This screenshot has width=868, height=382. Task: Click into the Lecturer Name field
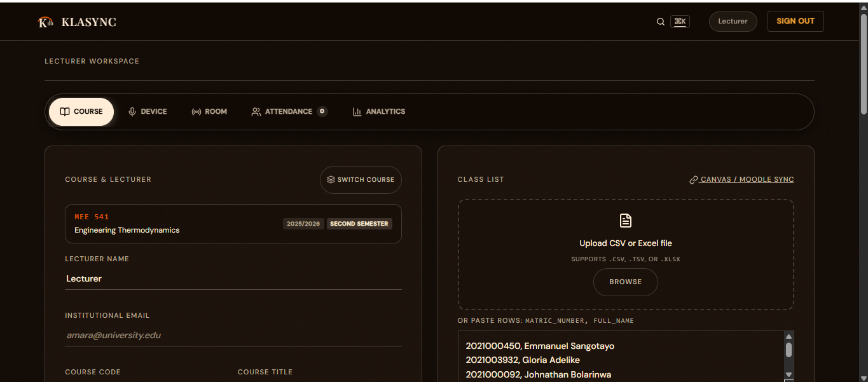(x=233, y=279)
